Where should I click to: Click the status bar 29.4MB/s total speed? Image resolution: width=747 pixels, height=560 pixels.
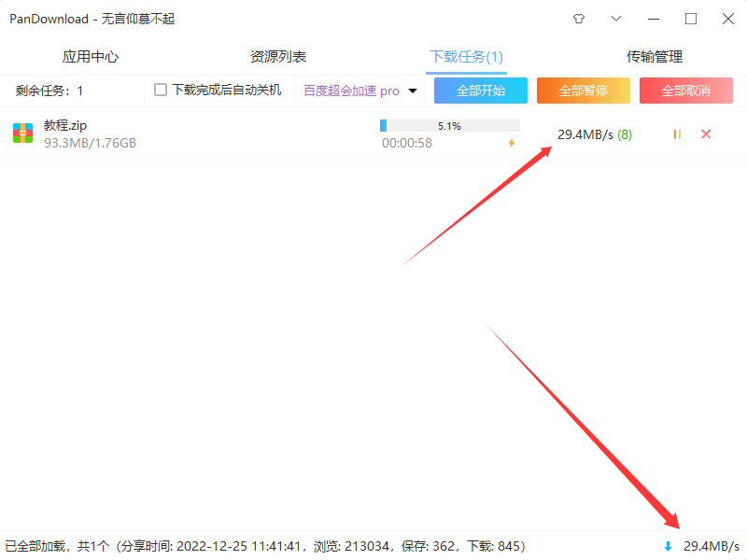tap(712, 546)
